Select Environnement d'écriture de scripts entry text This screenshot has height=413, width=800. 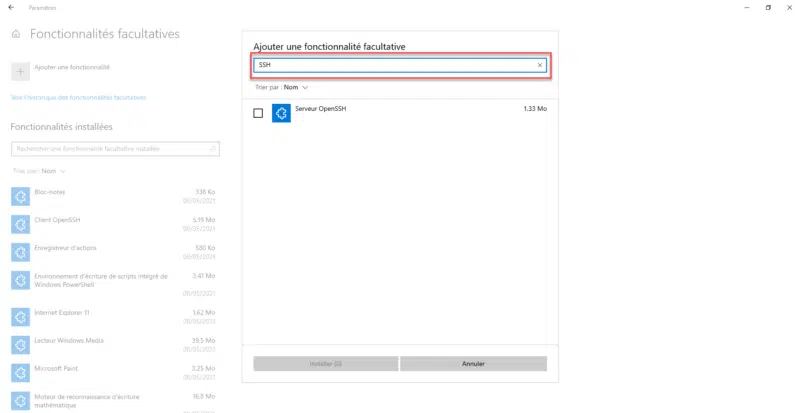click(101, 280)
